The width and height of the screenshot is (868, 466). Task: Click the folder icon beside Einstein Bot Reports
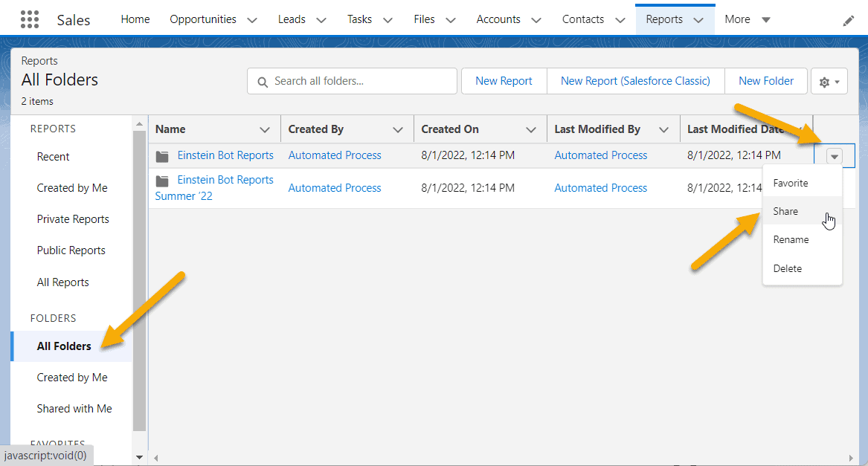pos(163,155)
